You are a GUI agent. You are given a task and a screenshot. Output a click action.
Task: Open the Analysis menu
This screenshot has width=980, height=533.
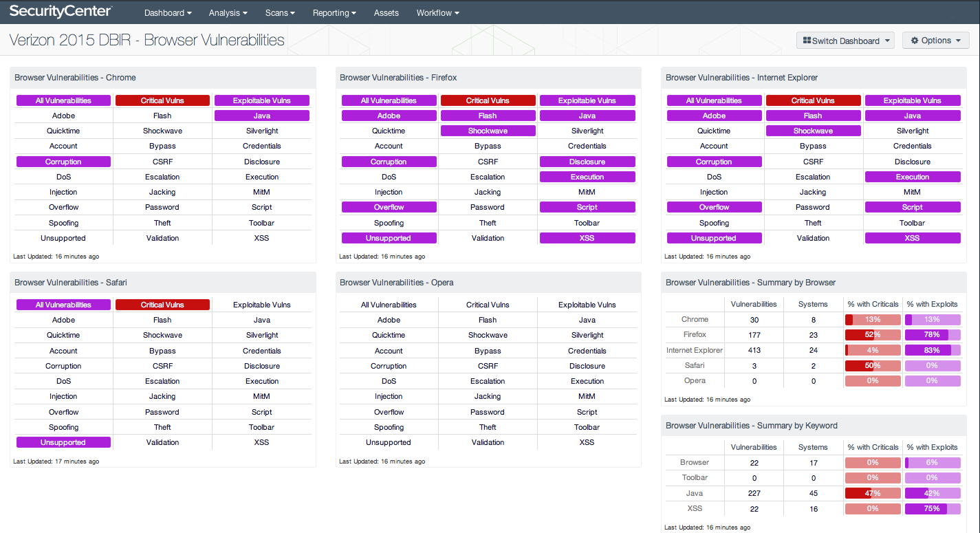coord(228,12)
